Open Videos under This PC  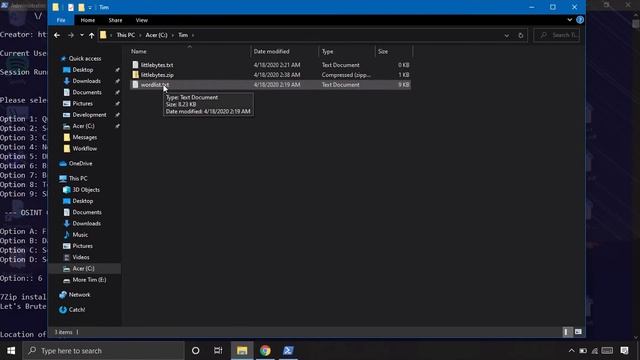pos(81,257)
